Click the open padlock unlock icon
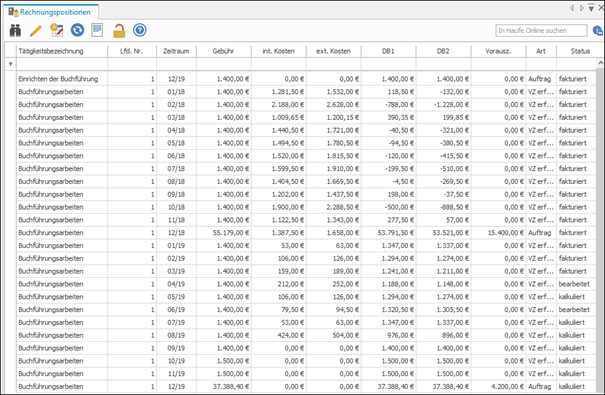Image resolution: width=605 pixels, height=395 pixels. [119, 30]
